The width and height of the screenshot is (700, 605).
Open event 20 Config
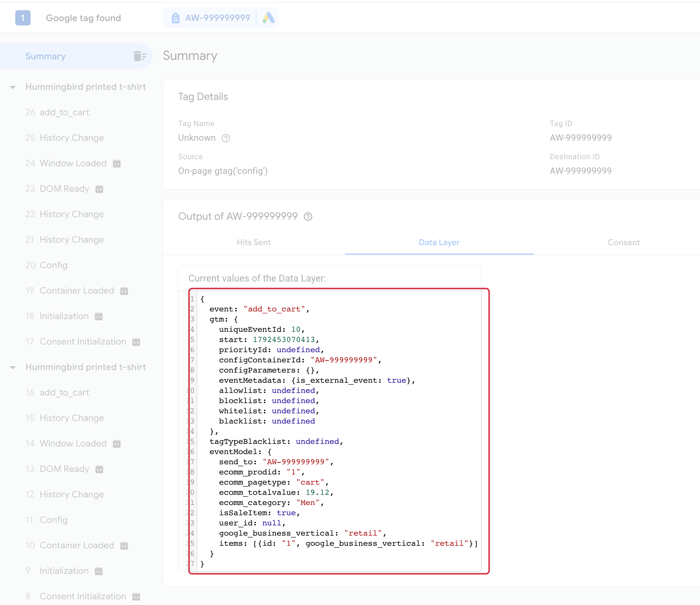pos(47,265)
